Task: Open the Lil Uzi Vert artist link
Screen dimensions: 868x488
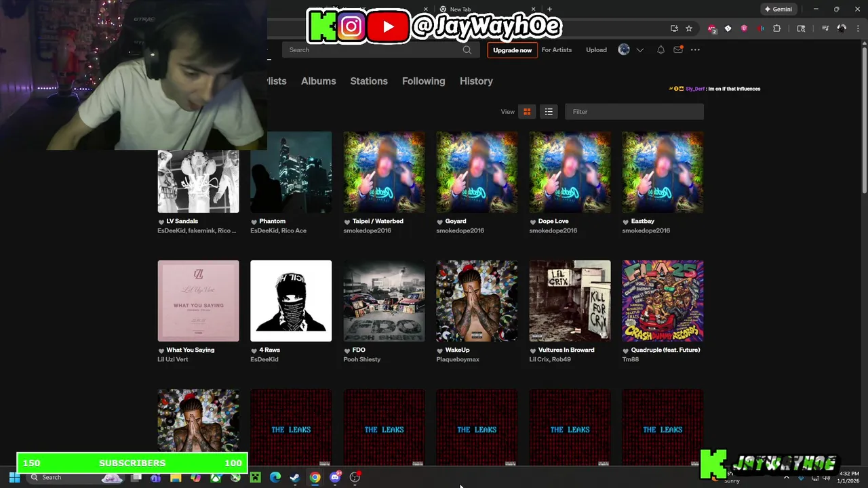Action: coord(173,359)
